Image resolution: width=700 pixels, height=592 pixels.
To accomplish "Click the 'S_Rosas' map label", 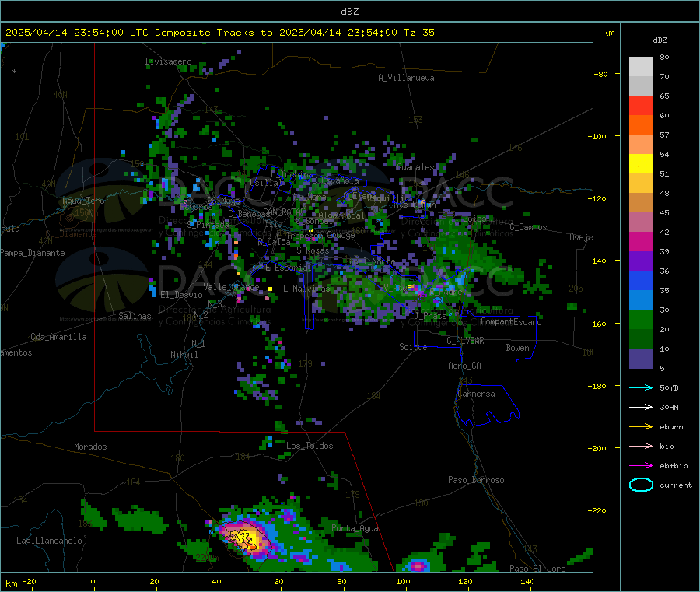I will (313, 250).
